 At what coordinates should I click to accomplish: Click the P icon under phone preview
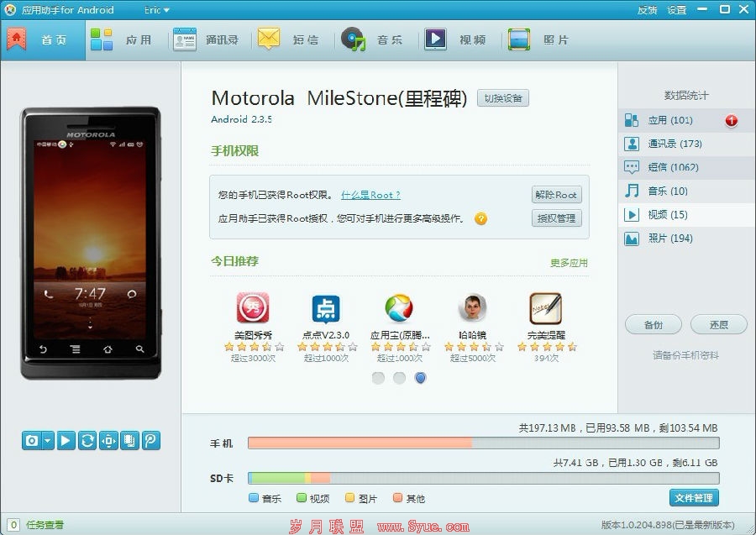(x=151, y=441)
